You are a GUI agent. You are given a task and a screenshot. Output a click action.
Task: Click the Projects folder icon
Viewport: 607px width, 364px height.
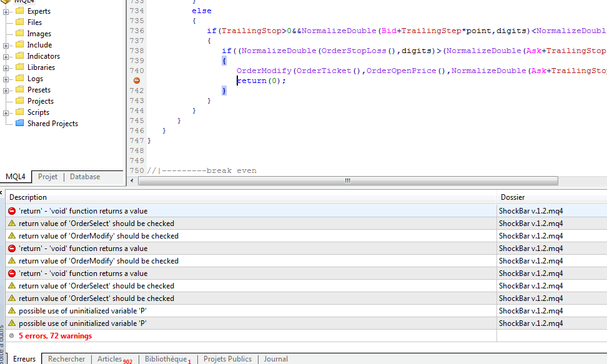click(x=19, y=101)
